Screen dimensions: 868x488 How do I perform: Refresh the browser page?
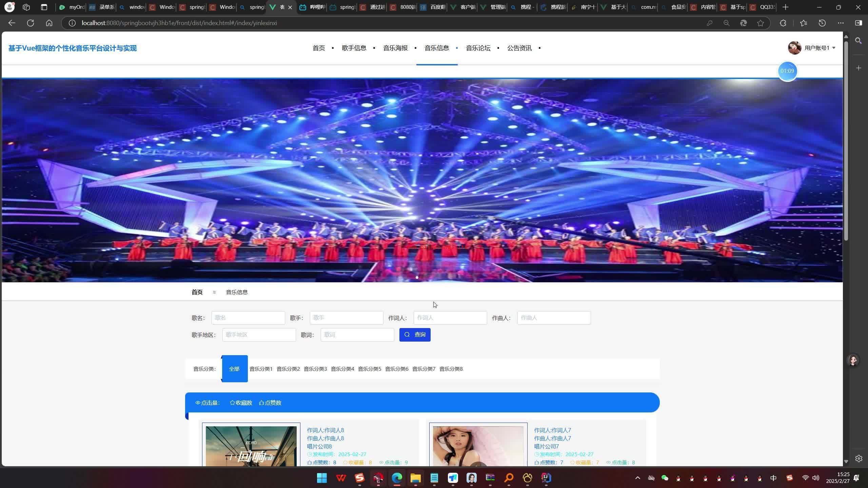coord(31,23)
